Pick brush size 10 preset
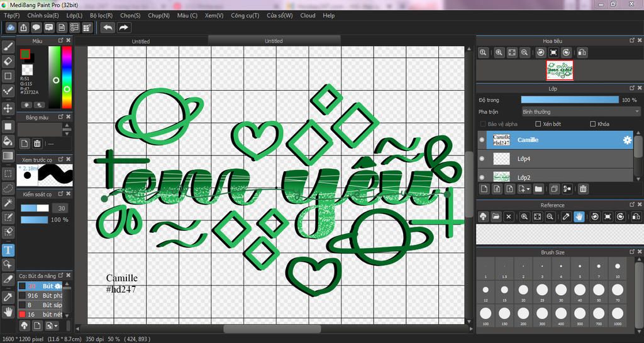644x343 pixels. (618, 269)
